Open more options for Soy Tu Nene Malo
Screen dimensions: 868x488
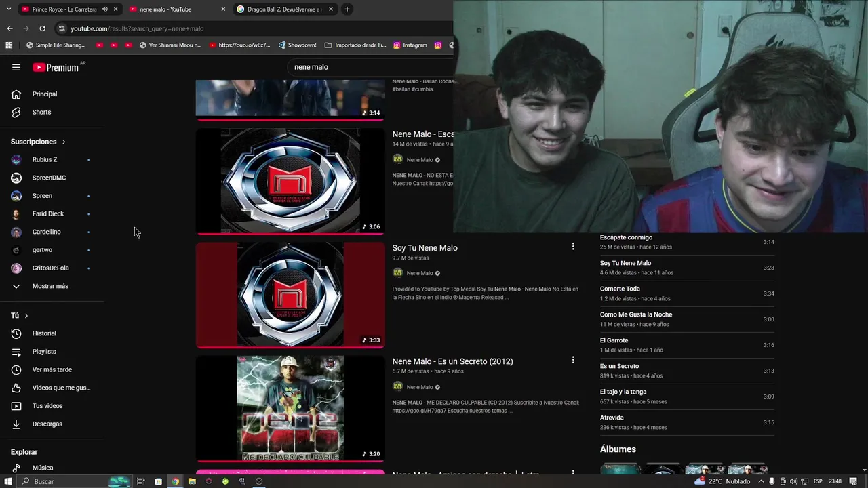tap(573, 247)
